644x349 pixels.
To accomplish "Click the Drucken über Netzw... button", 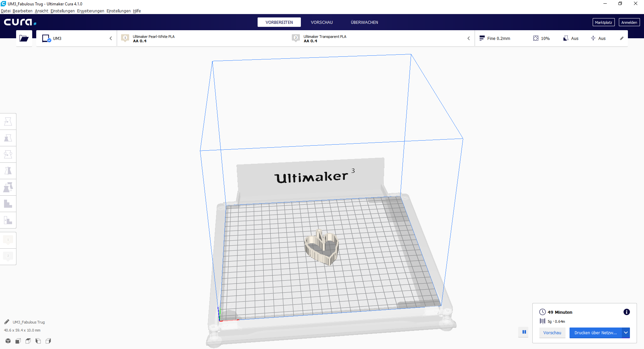I will [596, 333].
